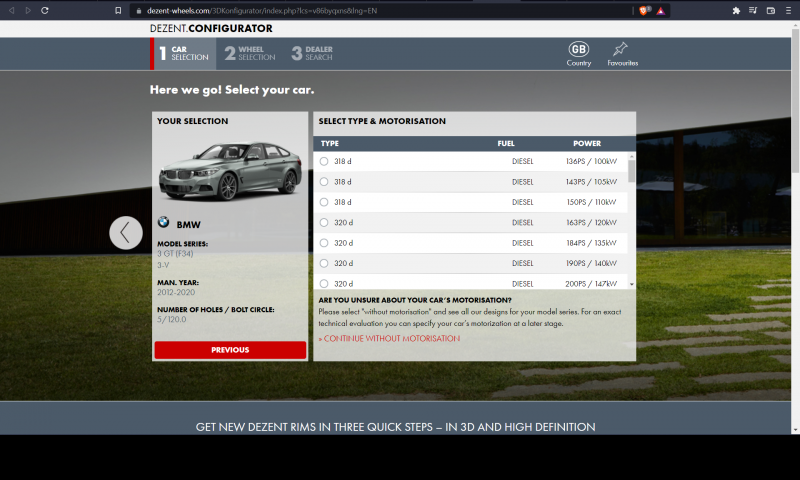Open the Brave Rewards triangle icon
The height and width of the screenshot is (480, 800).
[x=661, y=11]
